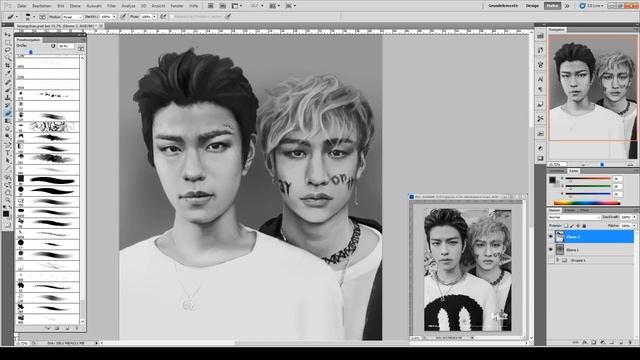
Task: Click the Launch Bridge icon in menu bar
Action: pyautogui.click(x=210, y=6)
